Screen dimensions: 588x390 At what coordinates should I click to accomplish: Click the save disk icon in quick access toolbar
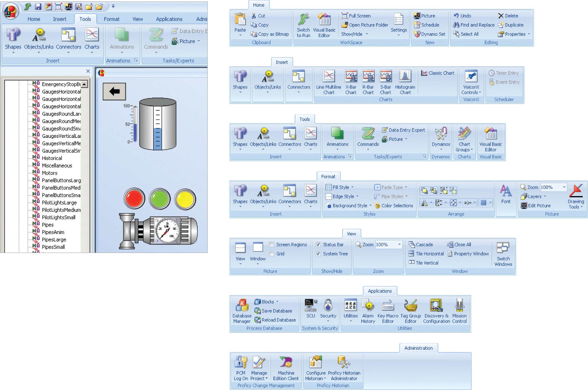tap(38, 6)
